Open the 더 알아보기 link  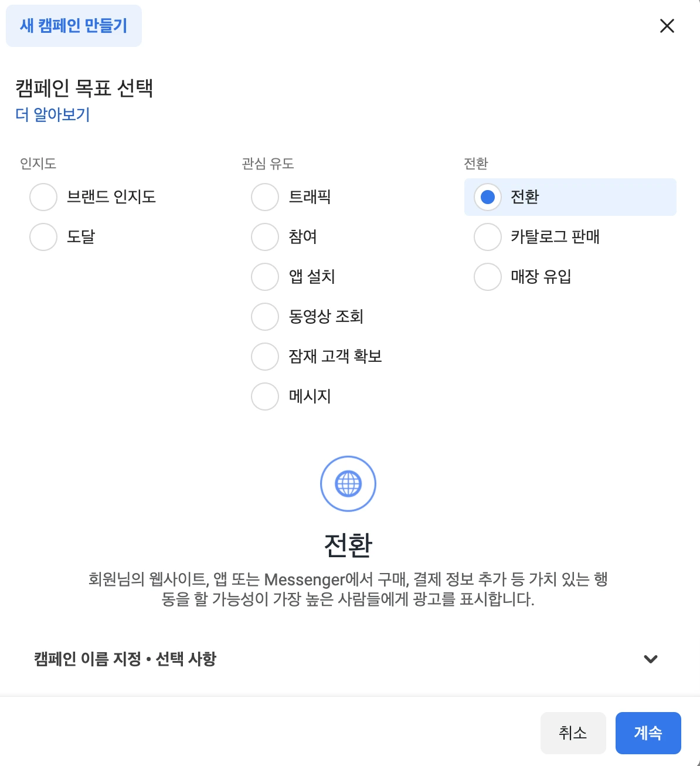point(53,114)
